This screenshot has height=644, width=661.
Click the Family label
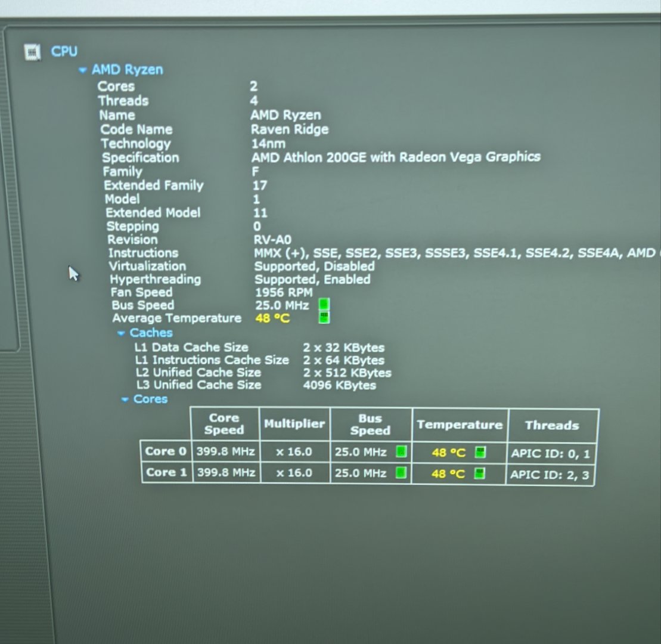tap(123, 172)
